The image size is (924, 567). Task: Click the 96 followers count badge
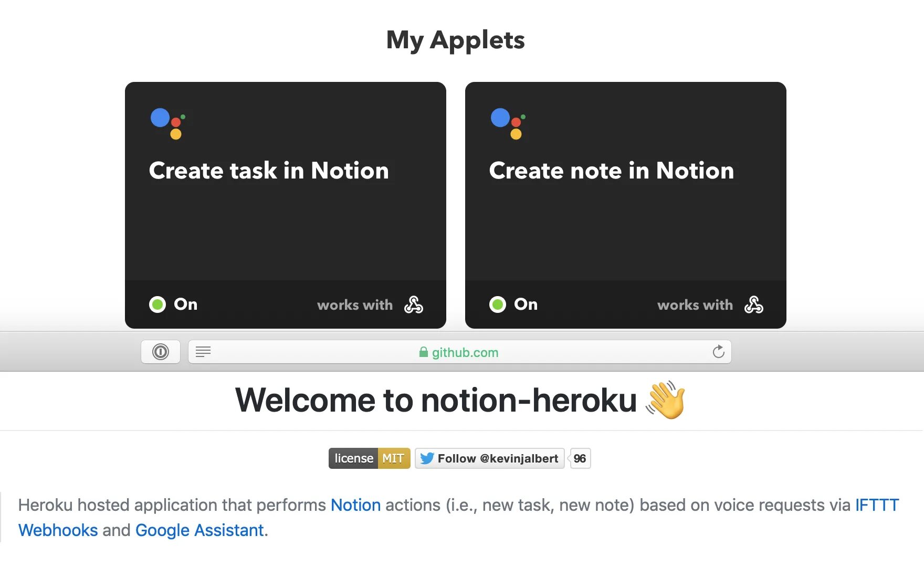tap(580, 458)
